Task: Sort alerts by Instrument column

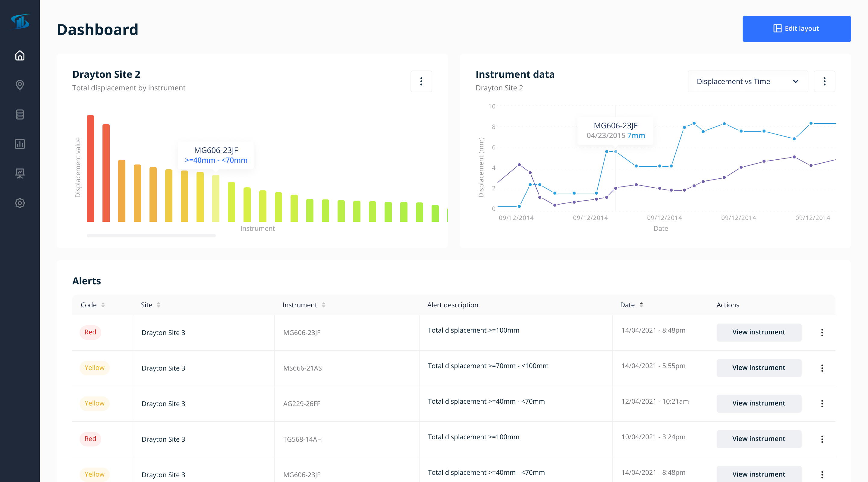Action: (323, 305)
